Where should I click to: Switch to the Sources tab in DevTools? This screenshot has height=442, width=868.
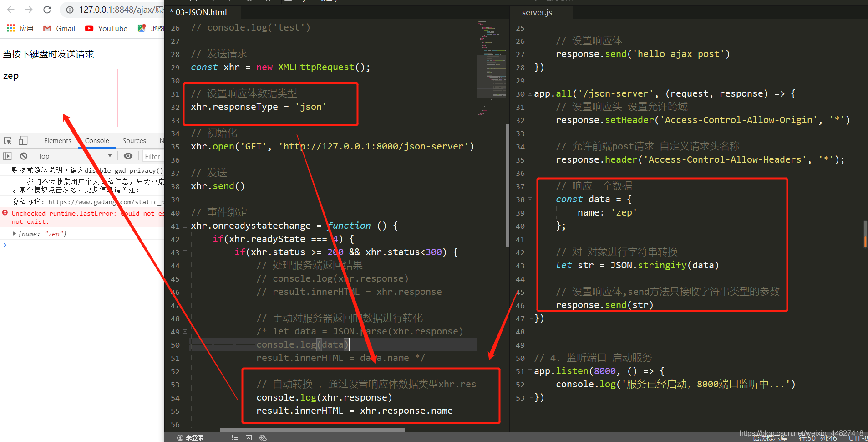click(134, 141)
